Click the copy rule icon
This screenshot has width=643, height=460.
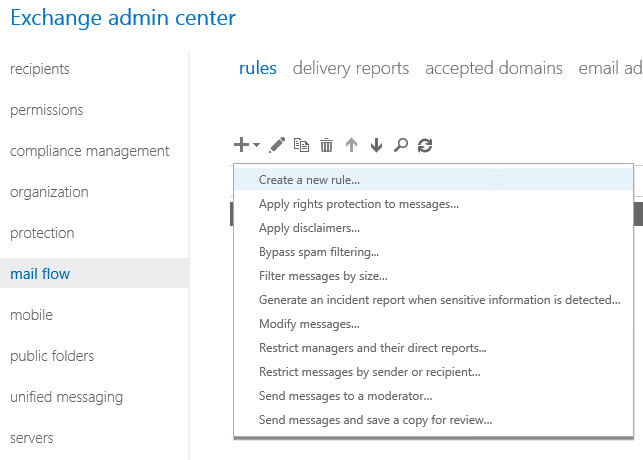[301, 145]
